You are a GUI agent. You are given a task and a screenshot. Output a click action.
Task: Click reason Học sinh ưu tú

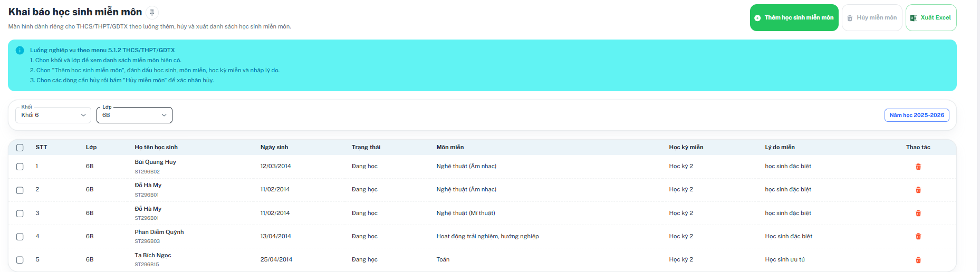point(785,259)
